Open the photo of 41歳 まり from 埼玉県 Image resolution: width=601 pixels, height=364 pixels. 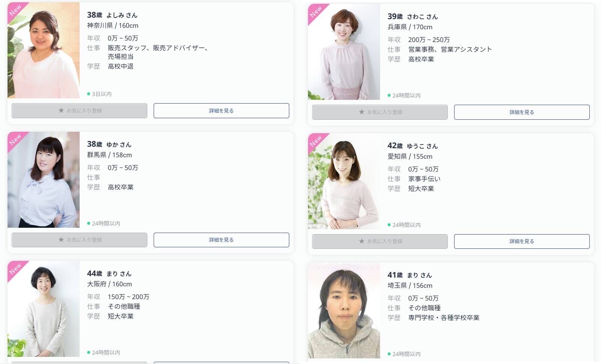pyautogui.click(x=344, y=310)
